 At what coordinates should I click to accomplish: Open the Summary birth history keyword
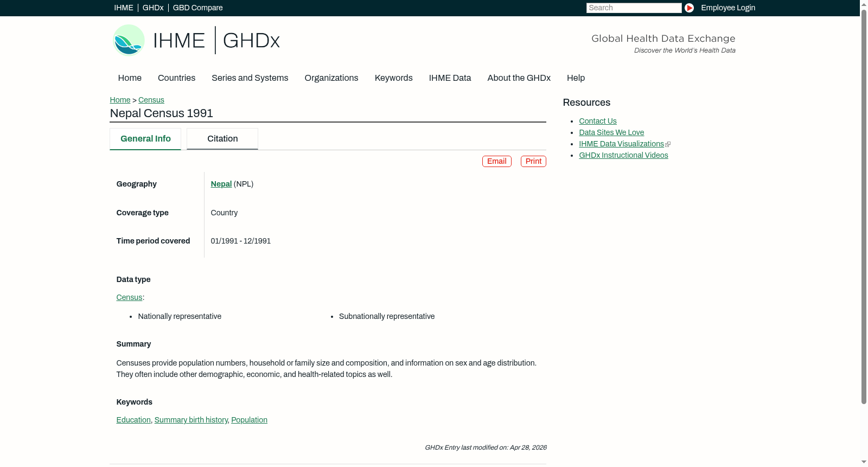pyautogui.click(x=191, y=420)
